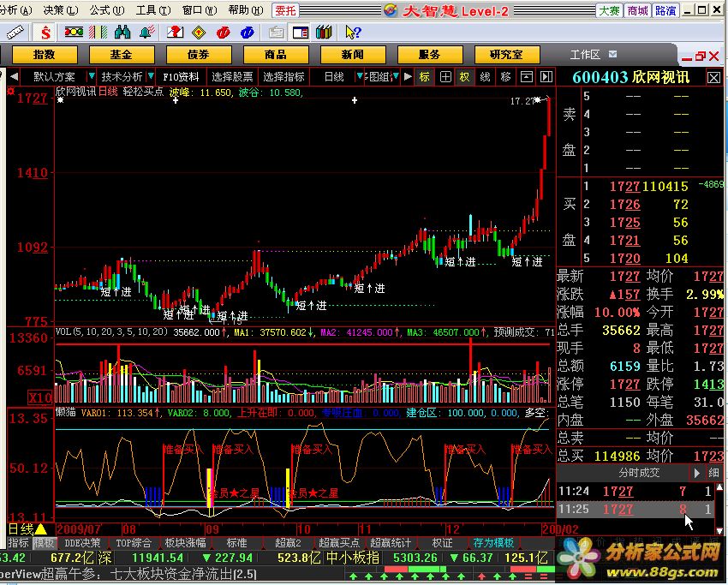Screen dimensions: 728x585
Task: Open the 多图组合 dropdown arrow
Action: (396, 76)
